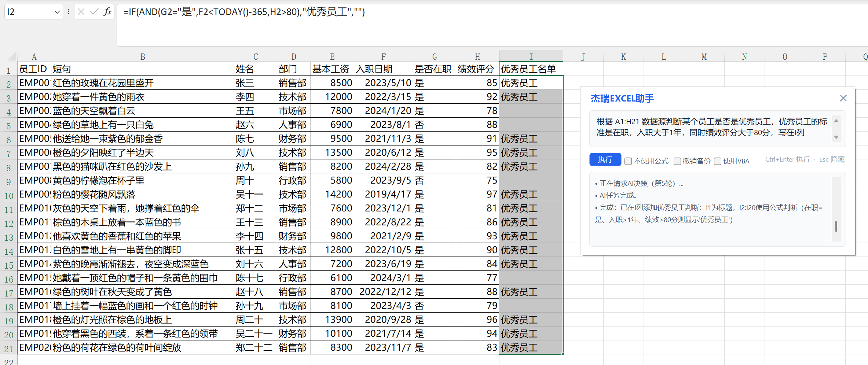Click the prompt text box in assistant
868x365 pixels.
711,128
